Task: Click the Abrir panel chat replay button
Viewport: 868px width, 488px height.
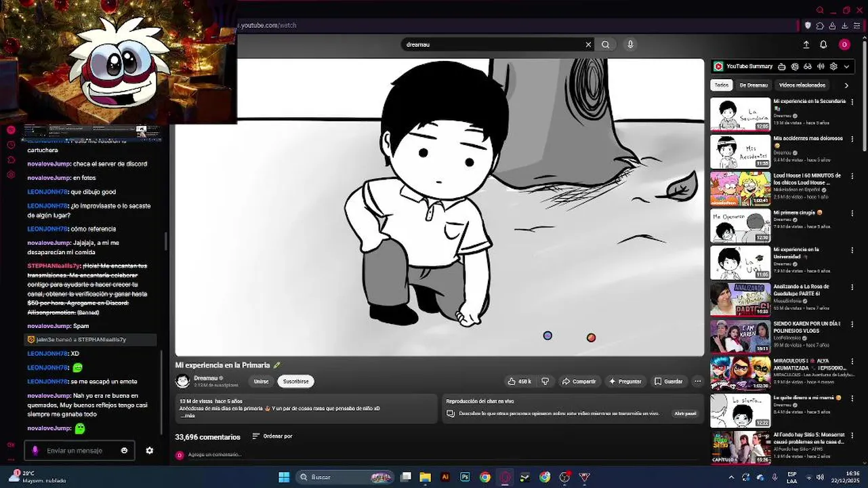Action: (x=685, y=413)
